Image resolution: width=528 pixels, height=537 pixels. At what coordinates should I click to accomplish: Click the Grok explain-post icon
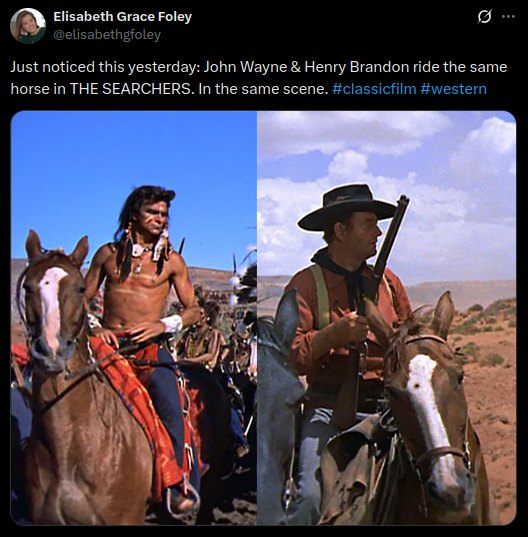click(x=485, y=16)
